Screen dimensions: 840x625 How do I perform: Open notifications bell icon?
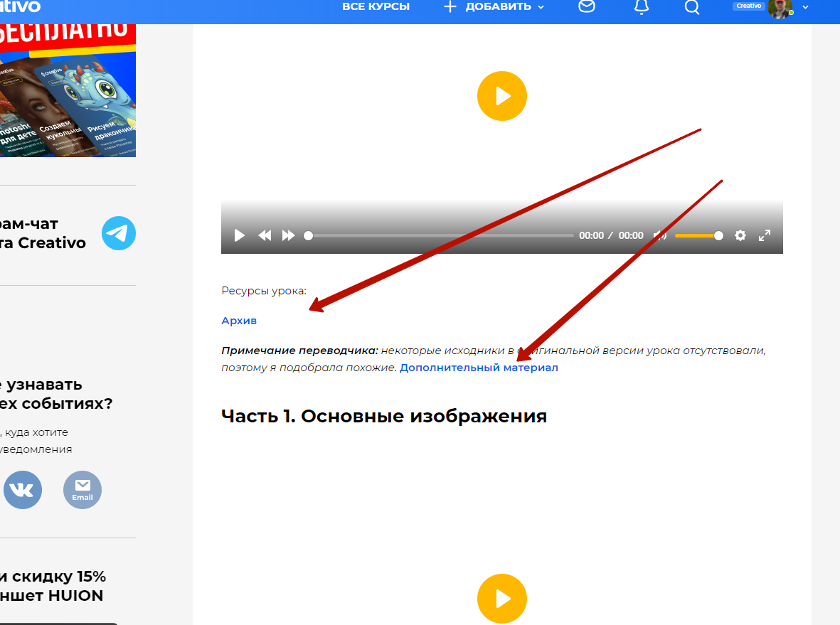coord(642,7)
